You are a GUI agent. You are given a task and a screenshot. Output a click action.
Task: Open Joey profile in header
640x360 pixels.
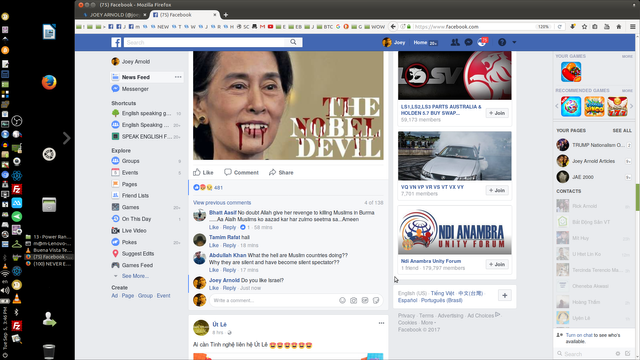(x=394, y=42)
